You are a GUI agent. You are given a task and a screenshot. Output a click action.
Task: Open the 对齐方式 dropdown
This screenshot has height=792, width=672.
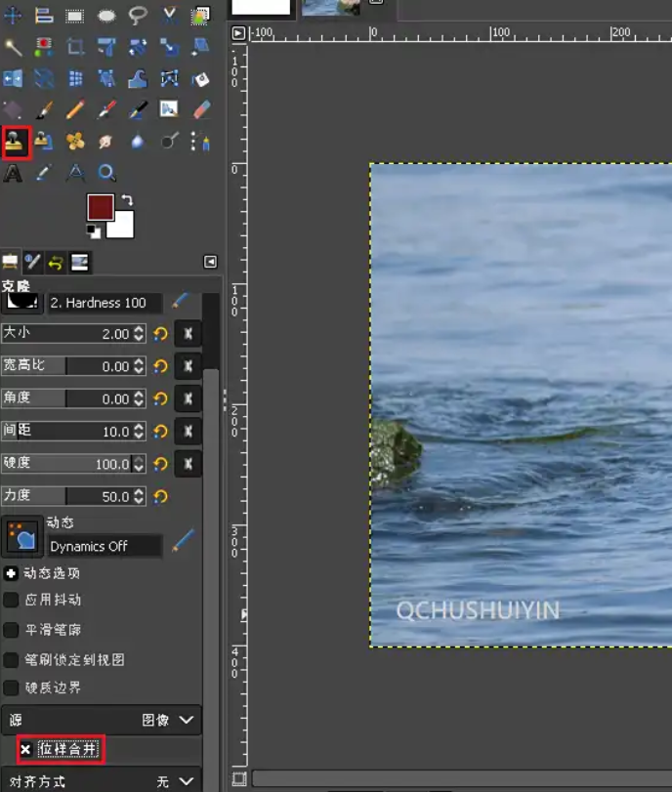176,781
